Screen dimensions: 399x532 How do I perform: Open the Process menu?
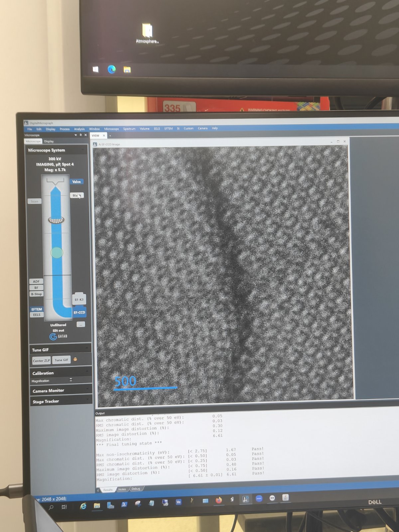click(x=65, y=129)
